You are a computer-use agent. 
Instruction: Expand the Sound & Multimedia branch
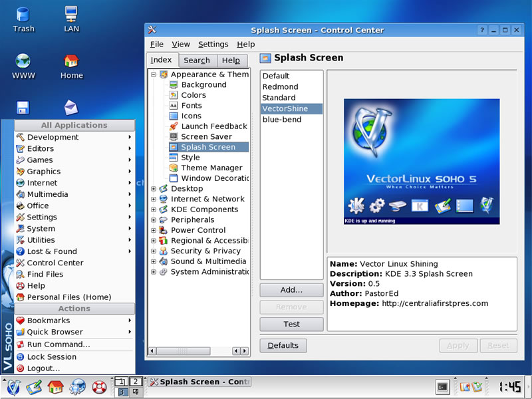pyautogui.click(x=154, y=261)
